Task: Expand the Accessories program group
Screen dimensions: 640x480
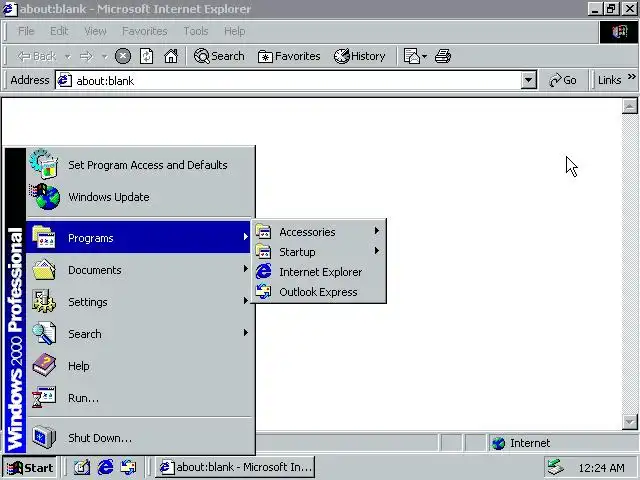Action: (319, 232)
